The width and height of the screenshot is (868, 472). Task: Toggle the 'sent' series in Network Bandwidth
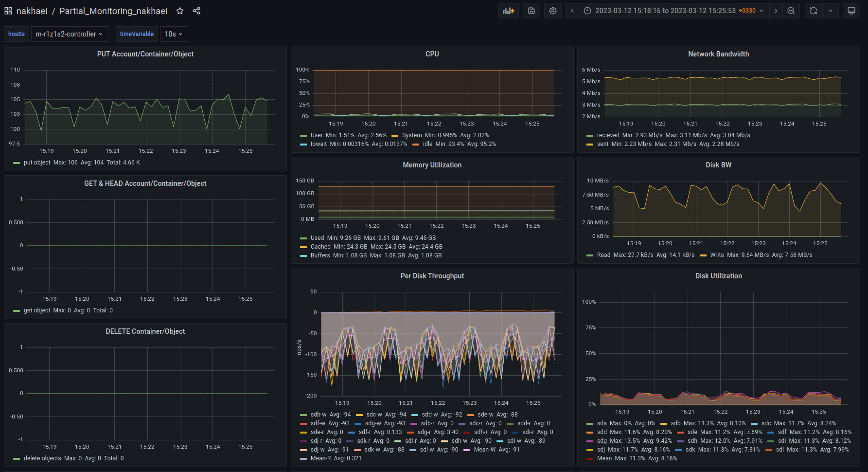tap(602, 144)
